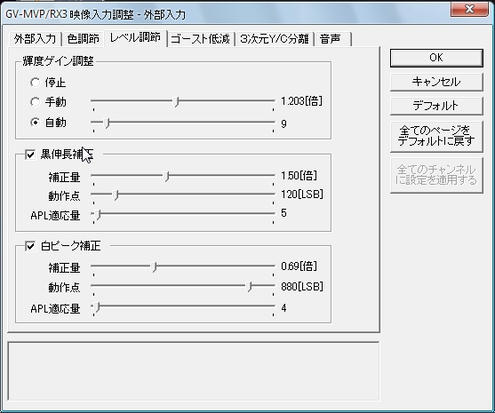Click the 880[LSB] value text
Viewport: 495px width, 413px height.
point(302,286)
